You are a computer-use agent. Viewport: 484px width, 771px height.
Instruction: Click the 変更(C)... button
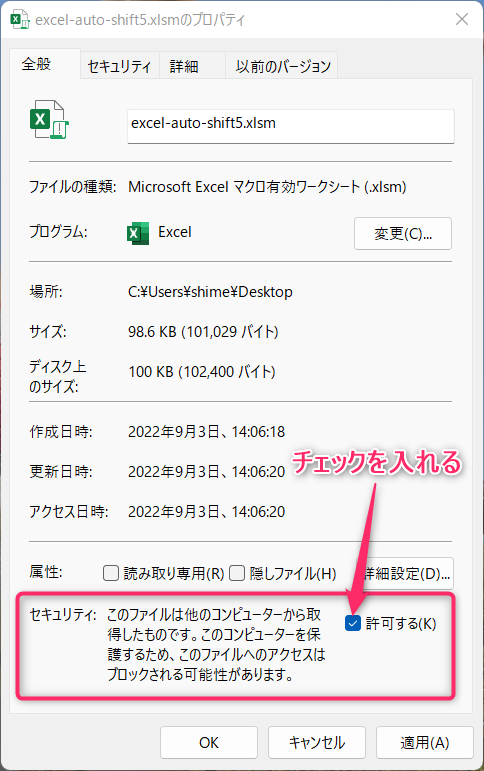pos(403,234)
